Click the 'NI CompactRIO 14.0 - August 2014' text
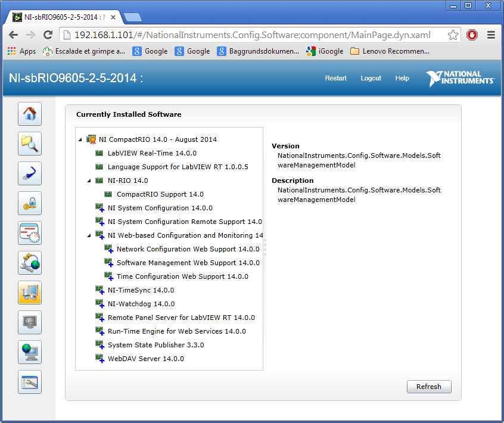The height and width of the screenshot is (423, 504). pos(158,139)
